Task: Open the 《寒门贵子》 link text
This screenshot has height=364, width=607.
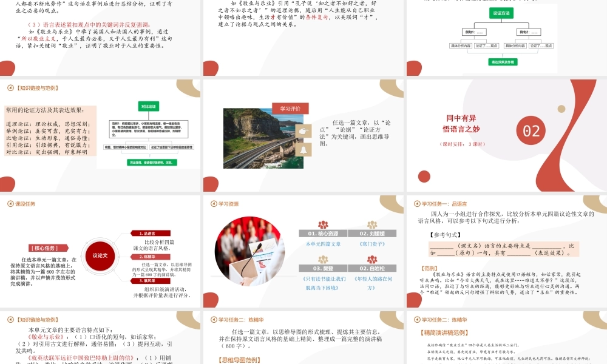Action: tap(372, 244)
